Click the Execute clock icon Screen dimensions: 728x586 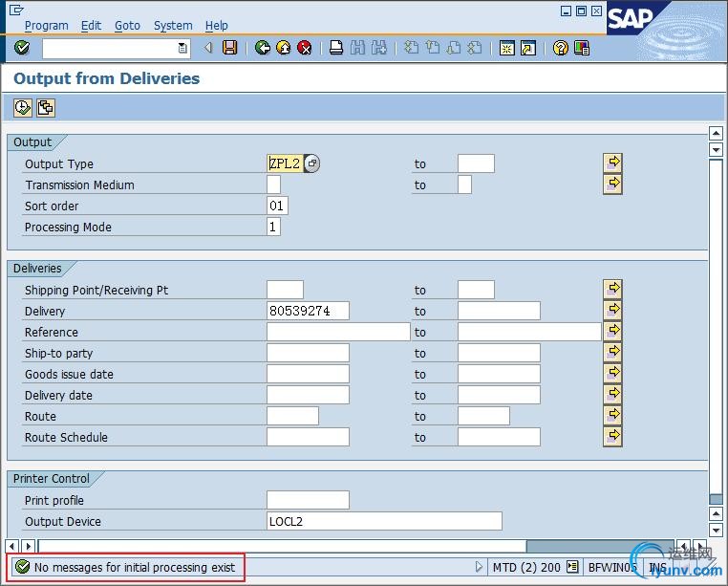tap(23, 108)
